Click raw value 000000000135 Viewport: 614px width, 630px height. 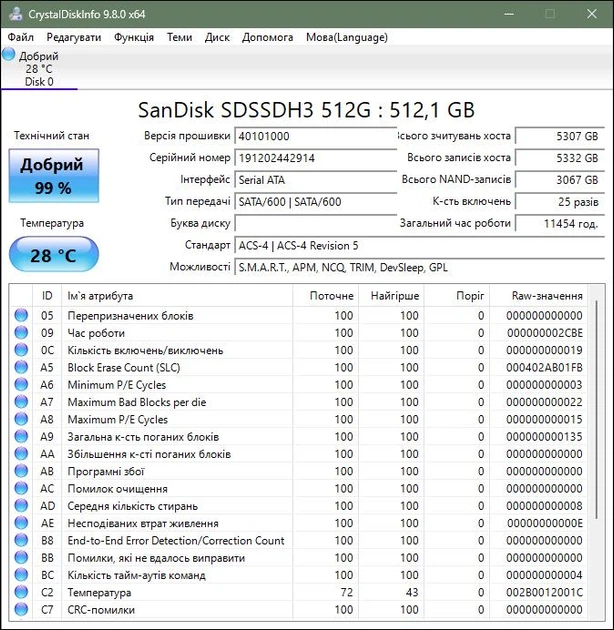[x=544, y=437]
